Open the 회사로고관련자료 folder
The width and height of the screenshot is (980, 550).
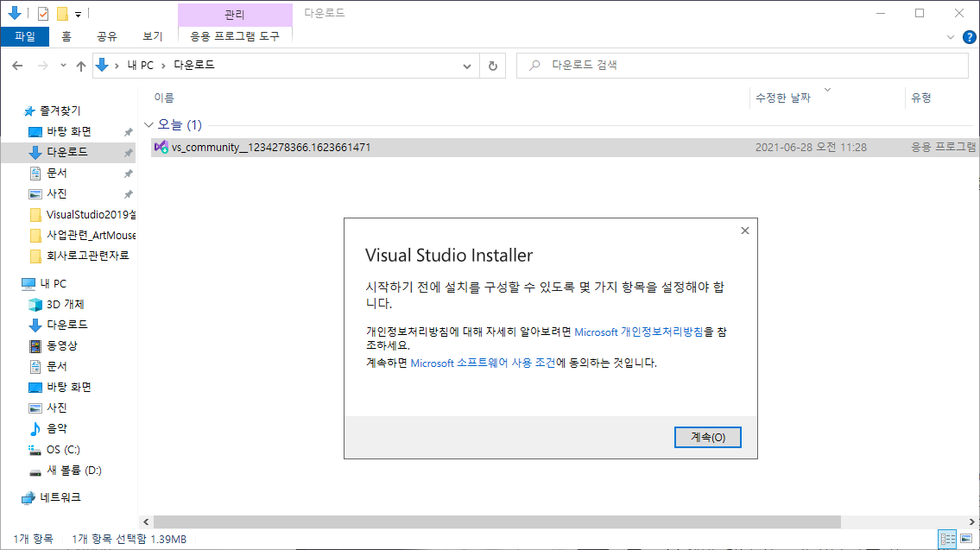tap(87, 256)
